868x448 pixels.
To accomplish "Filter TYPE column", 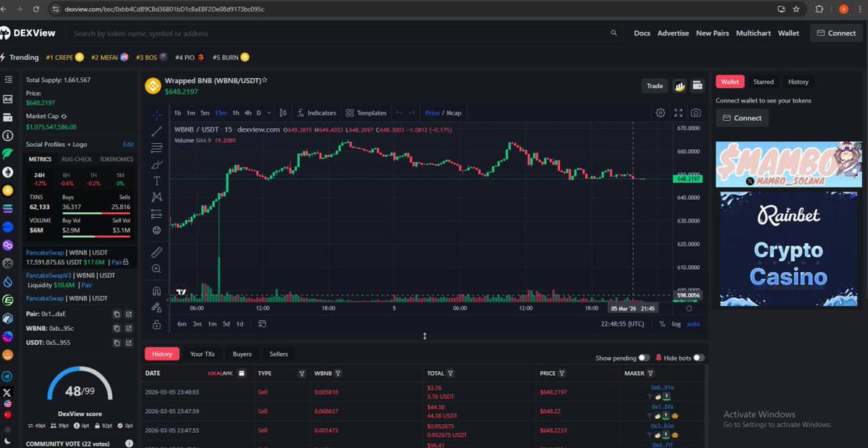I will point(302,373).
